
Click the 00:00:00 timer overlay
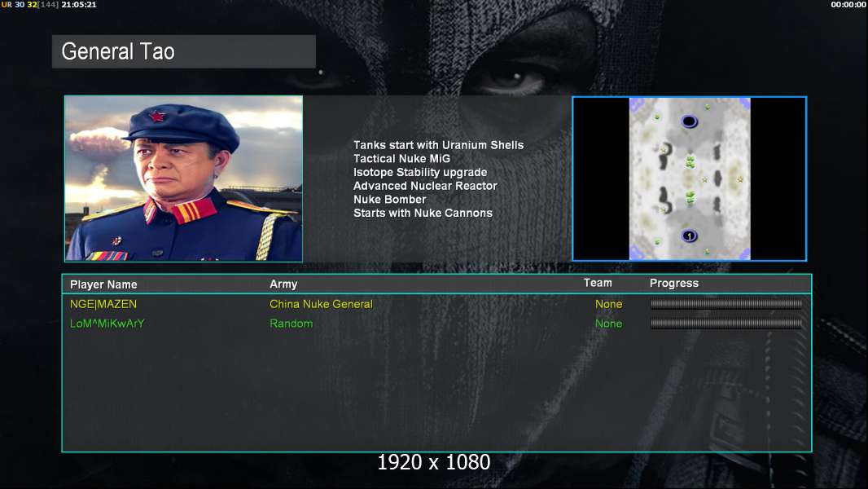coord(848,4)
